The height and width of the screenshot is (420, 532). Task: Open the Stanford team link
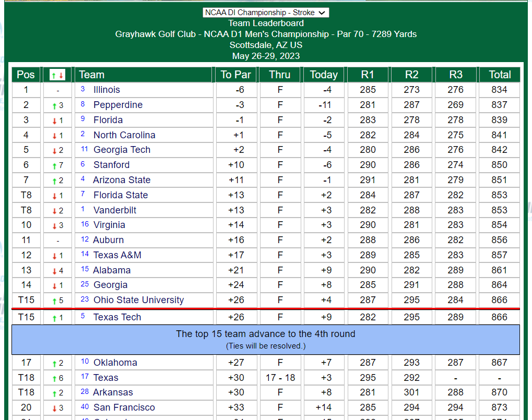point(111,165)
